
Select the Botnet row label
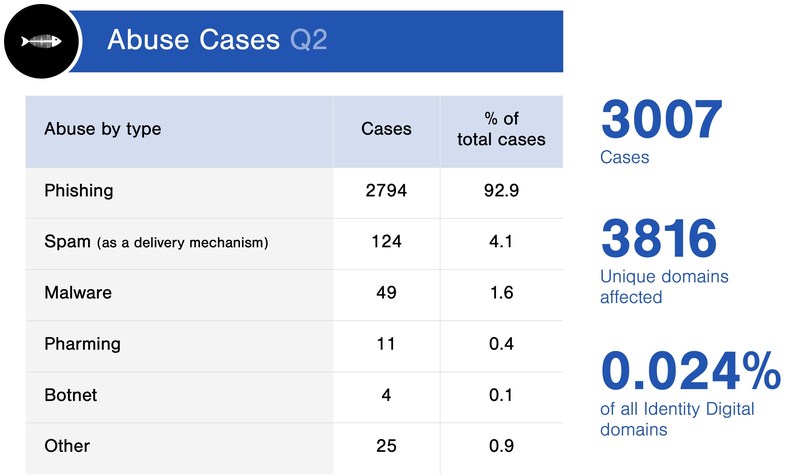pyautogui.click(x=71, y=395)
